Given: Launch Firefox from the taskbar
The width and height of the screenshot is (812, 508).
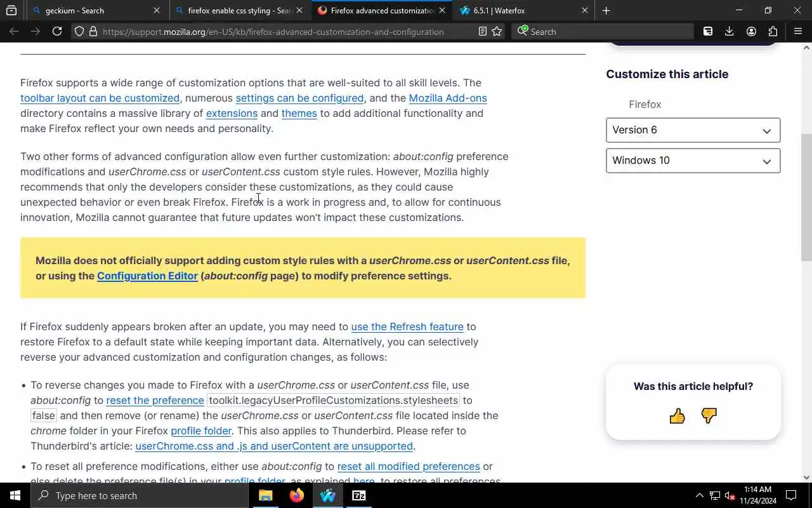Looking at the screenshot, I should (x=297, y=495).
